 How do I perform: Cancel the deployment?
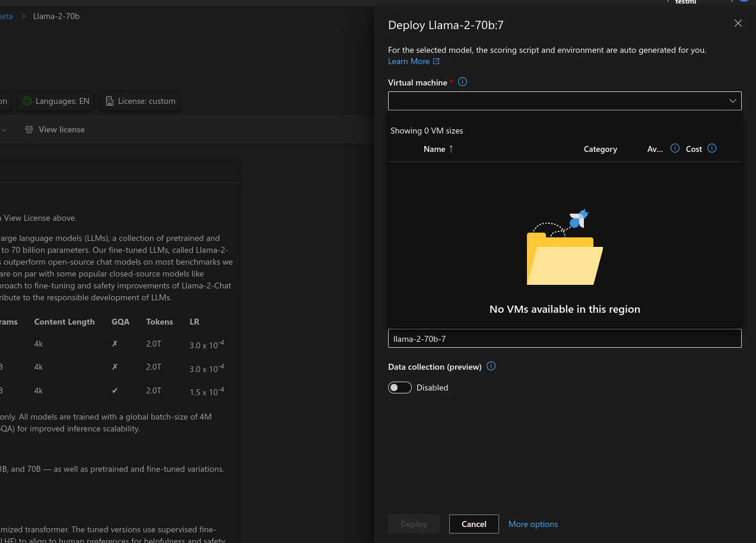click(x=474, y=524)
